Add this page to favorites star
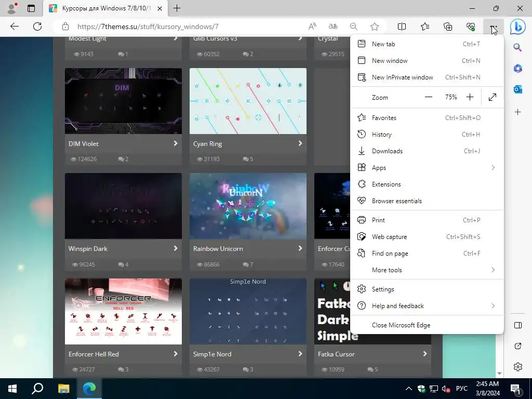Image resolution: width=532 pixels, height=399 pixels. tap(375, 26)
